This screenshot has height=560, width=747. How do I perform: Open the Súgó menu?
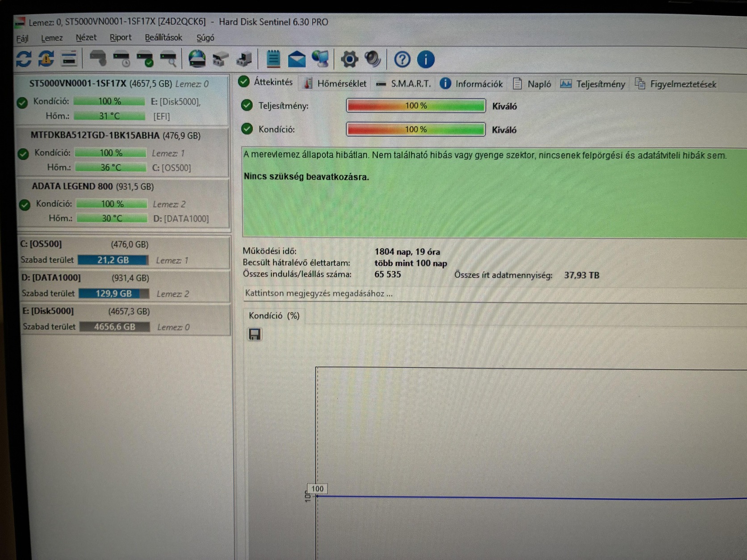pyautogui.click(x=205, y=38)
